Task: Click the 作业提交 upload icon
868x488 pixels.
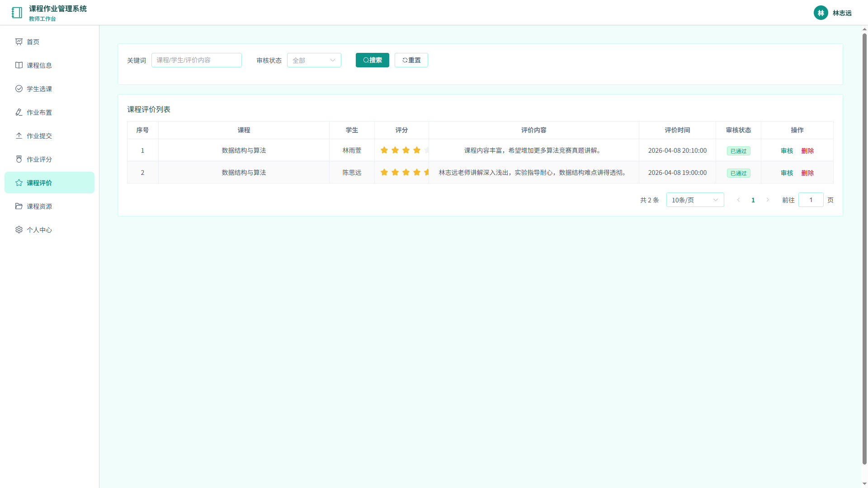Action: [x=19, y=136]
